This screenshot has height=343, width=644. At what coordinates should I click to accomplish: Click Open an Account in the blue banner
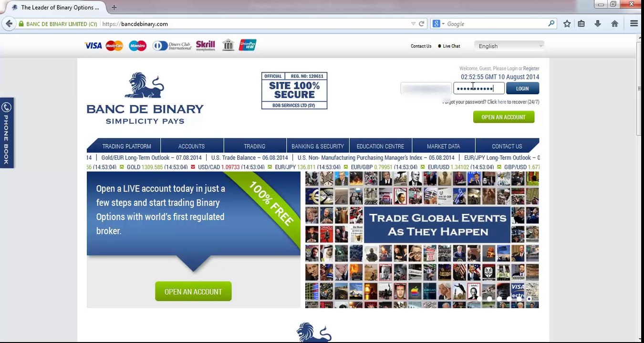[x=193, y=292]
